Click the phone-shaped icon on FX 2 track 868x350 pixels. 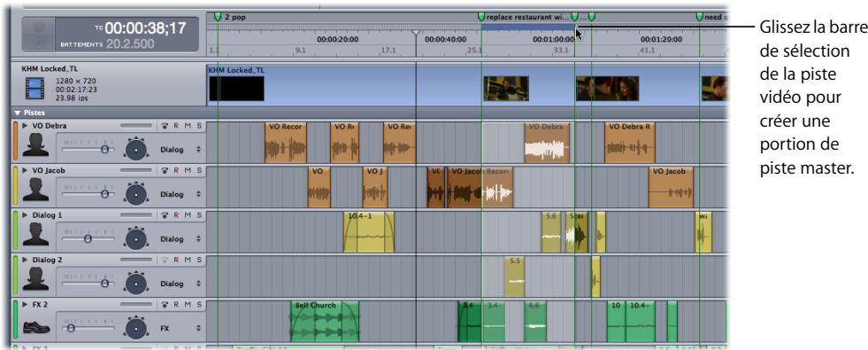click(x=165, y=305)
